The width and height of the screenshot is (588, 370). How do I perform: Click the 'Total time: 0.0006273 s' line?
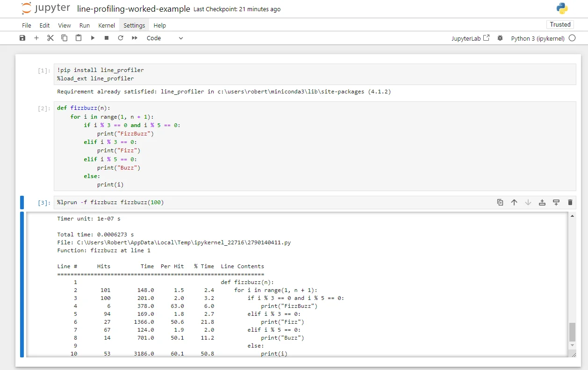pyautogui.click(x=95, y=234)
